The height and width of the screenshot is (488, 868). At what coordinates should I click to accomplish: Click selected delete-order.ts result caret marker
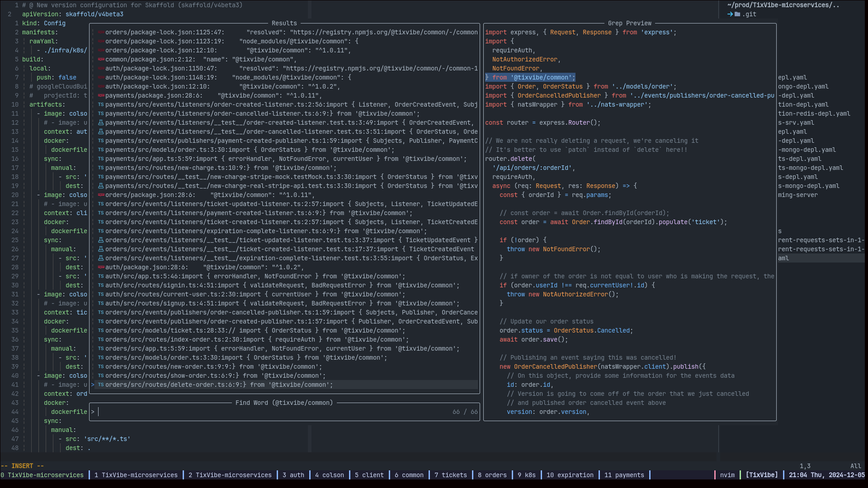coord(93,385)
